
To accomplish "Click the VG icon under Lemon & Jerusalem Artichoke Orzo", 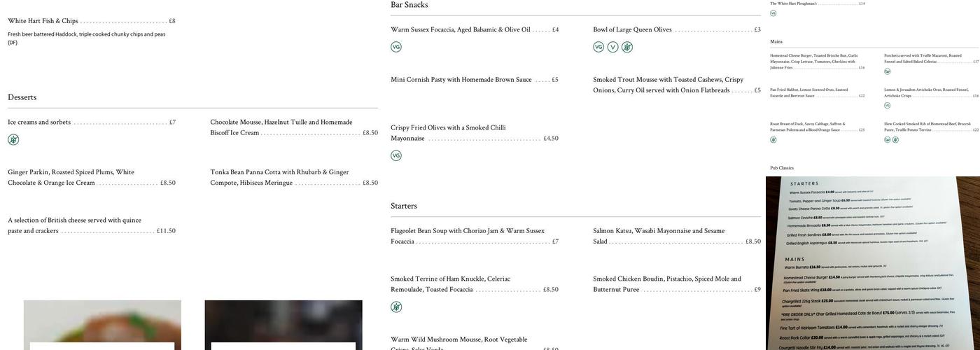I will tap(888, 106).
